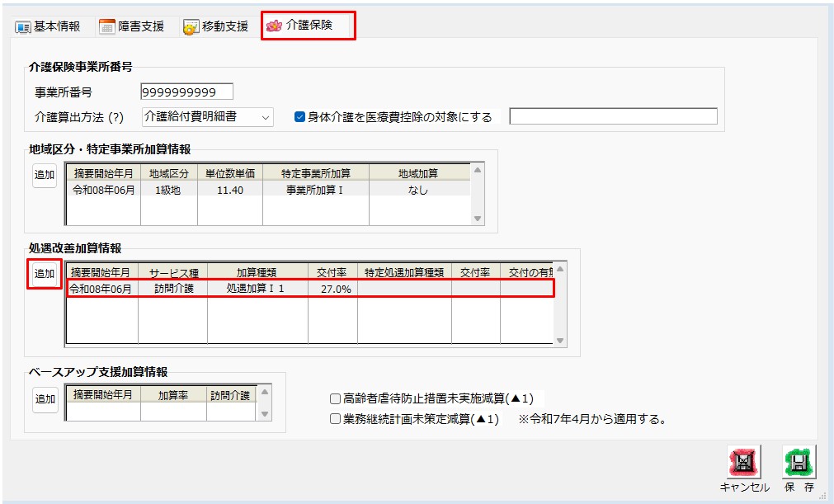Click the なし 地域加算 cell

point(419,190)
